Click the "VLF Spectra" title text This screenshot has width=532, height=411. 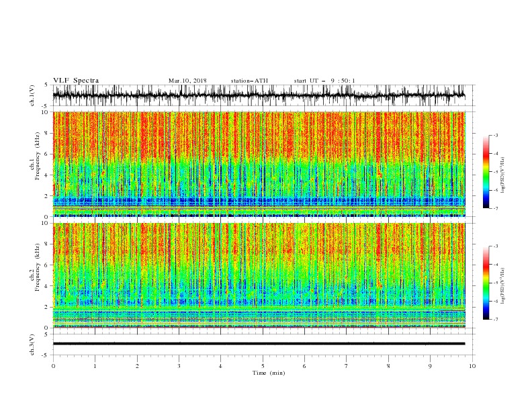[x=76, y=81]
